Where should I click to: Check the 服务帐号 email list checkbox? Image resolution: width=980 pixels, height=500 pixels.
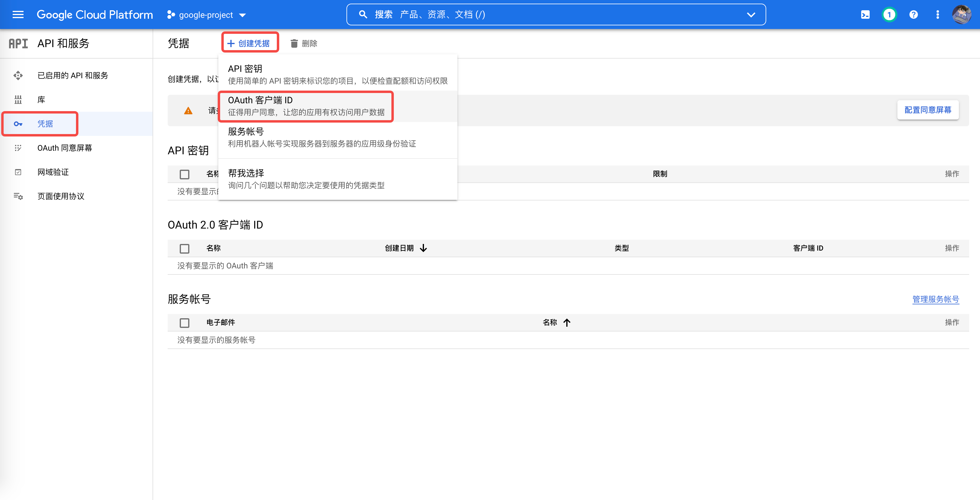tap(185, 322)
